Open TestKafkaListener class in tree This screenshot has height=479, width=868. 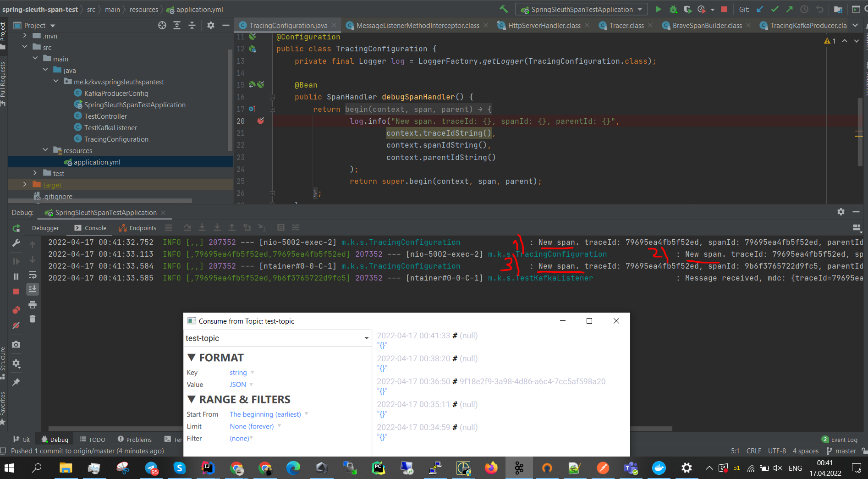tap(110, 127)
